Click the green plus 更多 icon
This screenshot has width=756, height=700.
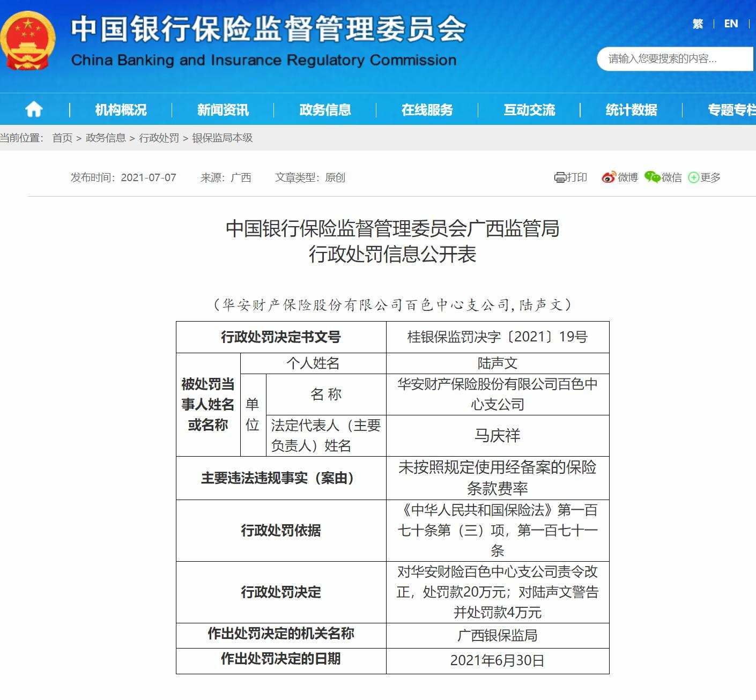(694, 177)
